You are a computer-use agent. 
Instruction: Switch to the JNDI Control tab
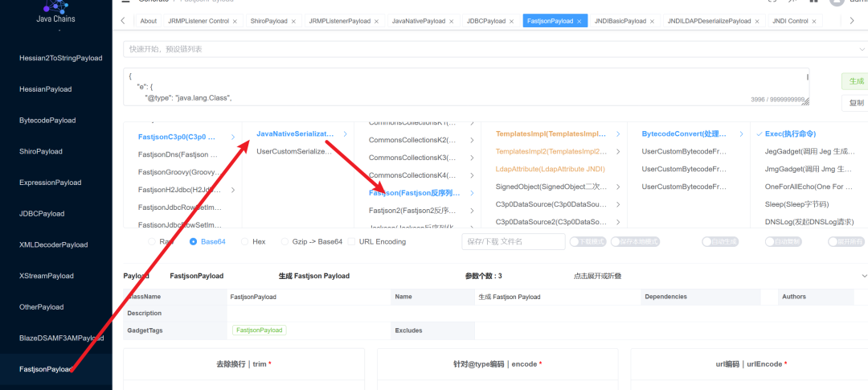[x=791, y=21]
